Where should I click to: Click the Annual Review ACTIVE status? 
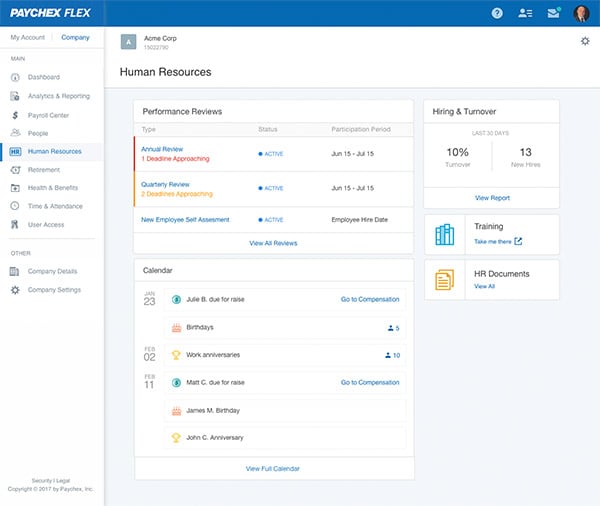tap(271, 153)
